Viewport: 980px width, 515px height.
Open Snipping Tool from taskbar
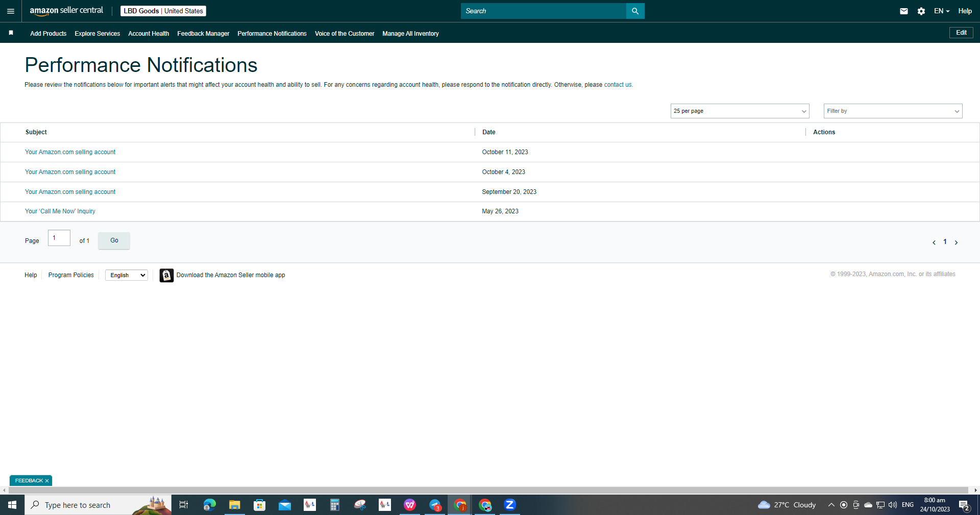tap(360, 505)
